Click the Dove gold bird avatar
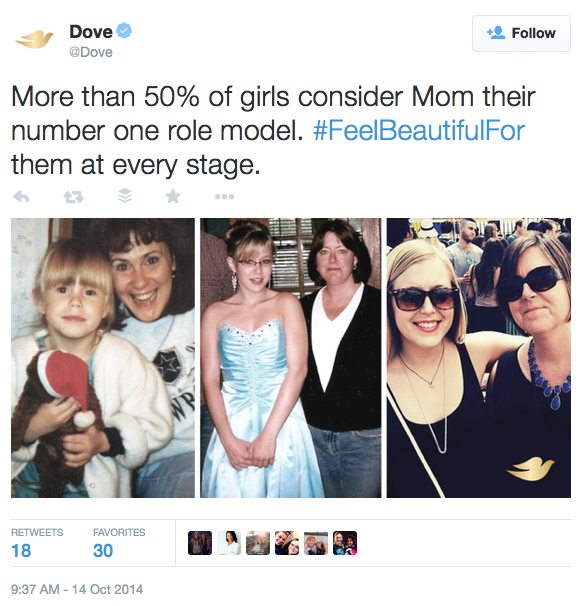581x606 pixels. click(34, 39)
